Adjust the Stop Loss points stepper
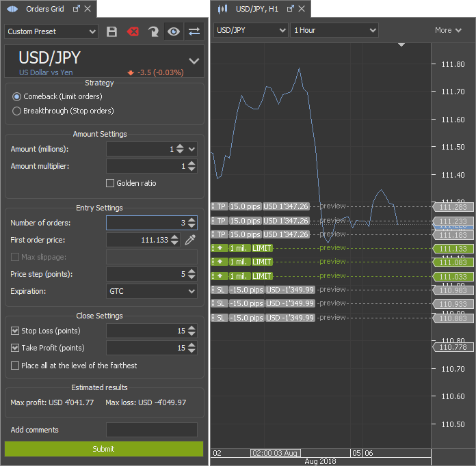The image size is (476, 466). pyautogui.click(x=191, y=331)
